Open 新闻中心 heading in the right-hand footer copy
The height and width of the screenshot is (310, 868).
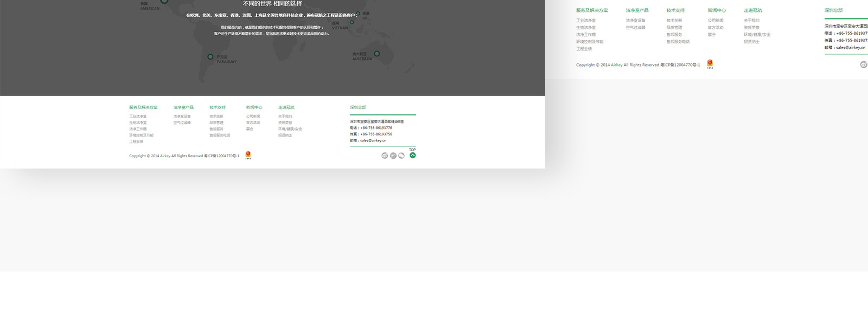(x=717, y=10)
